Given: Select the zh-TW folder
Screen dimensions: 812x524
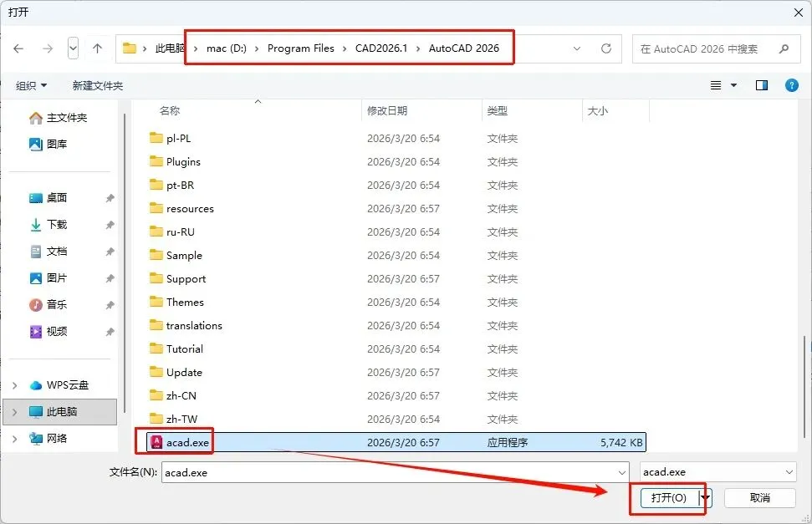Looking at the screenshot, I should 396,419.
